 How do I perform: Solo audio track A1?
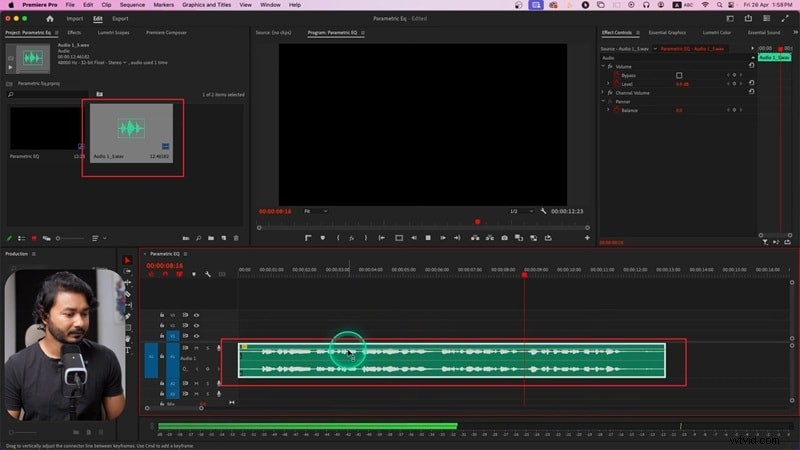(x=208, y=348)
